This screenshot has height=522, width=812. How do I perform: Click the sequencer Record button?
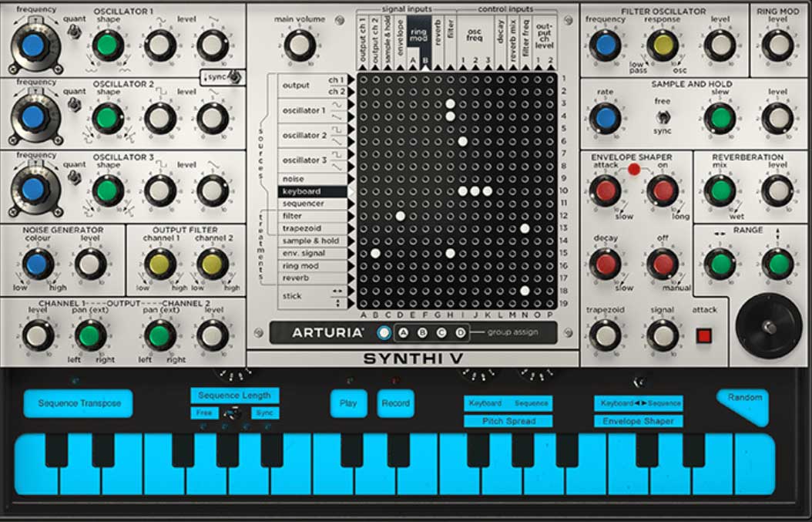click(396, 403)
